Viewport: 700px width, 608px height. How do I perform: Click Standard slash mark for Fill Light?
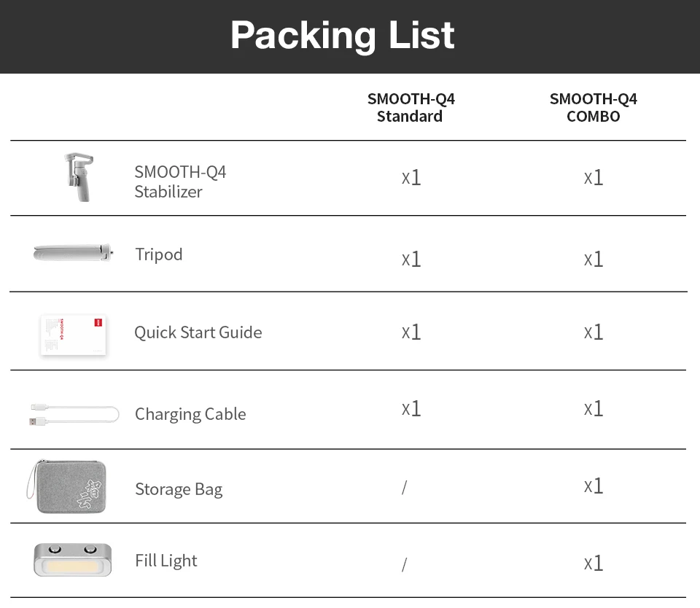[x=404, y=564]
